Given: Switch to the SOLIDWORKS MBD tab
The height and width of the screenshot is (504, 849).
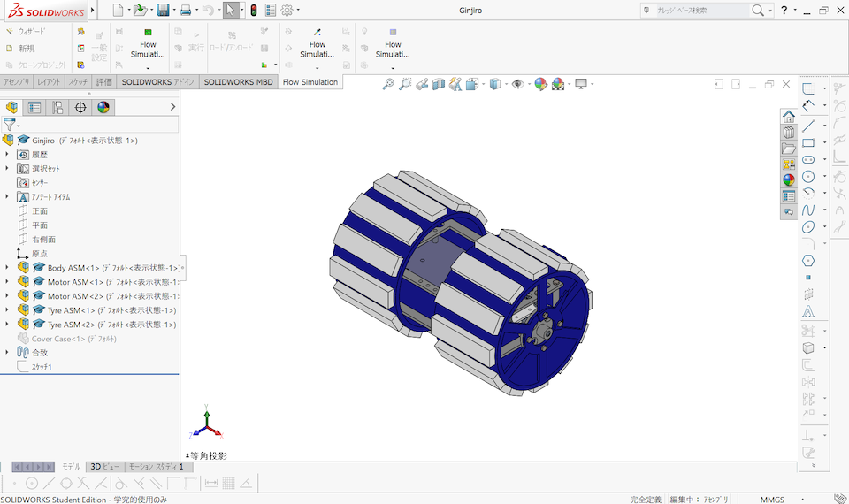Looking at the screenshot, I should click(238, 81).
